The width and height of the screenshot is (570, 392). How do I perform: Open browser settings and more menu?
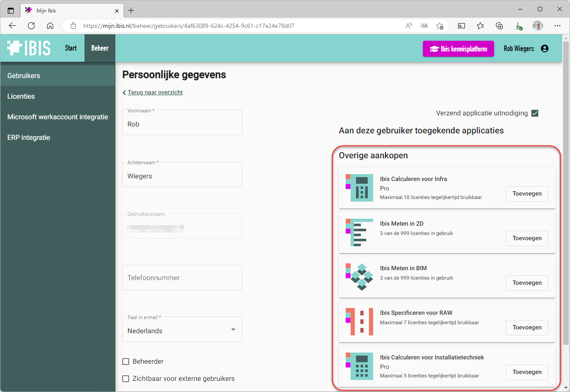(558, 26)
